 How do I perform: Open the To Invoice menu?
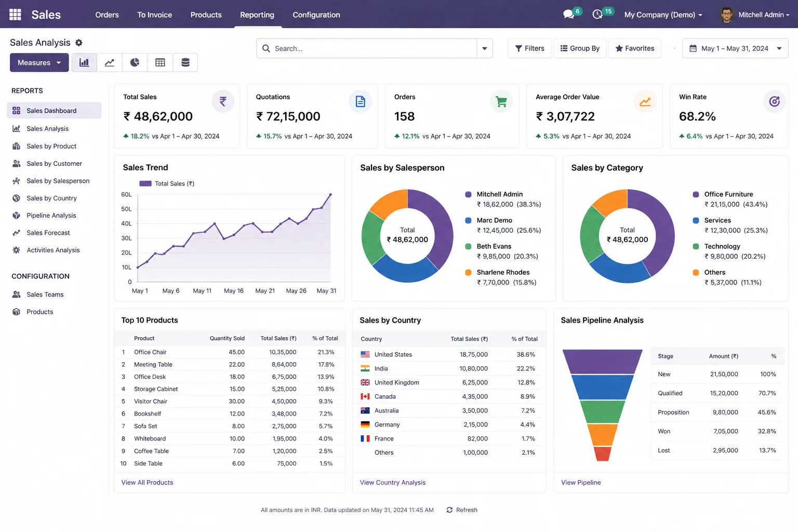[x=155, y=15]
